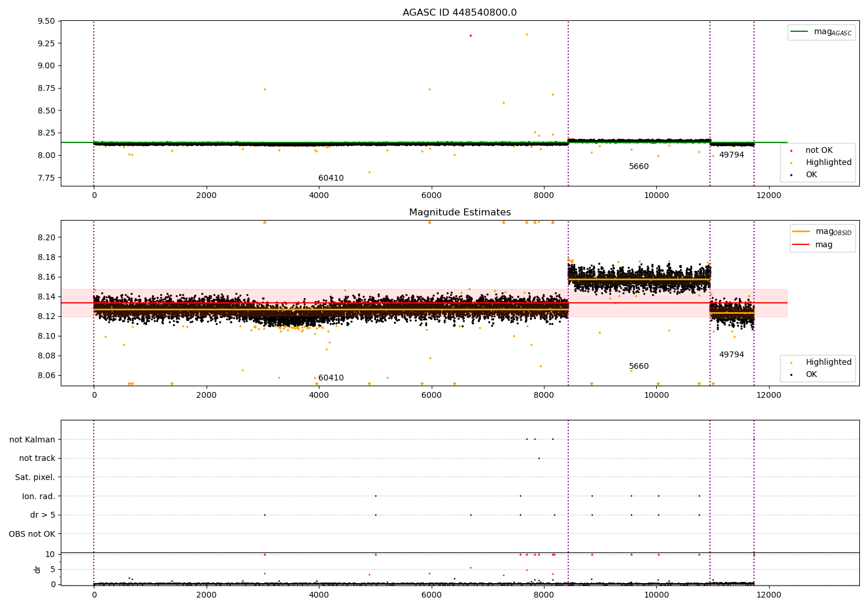Click the '8.20' y-axis tick label

[46, 237]
